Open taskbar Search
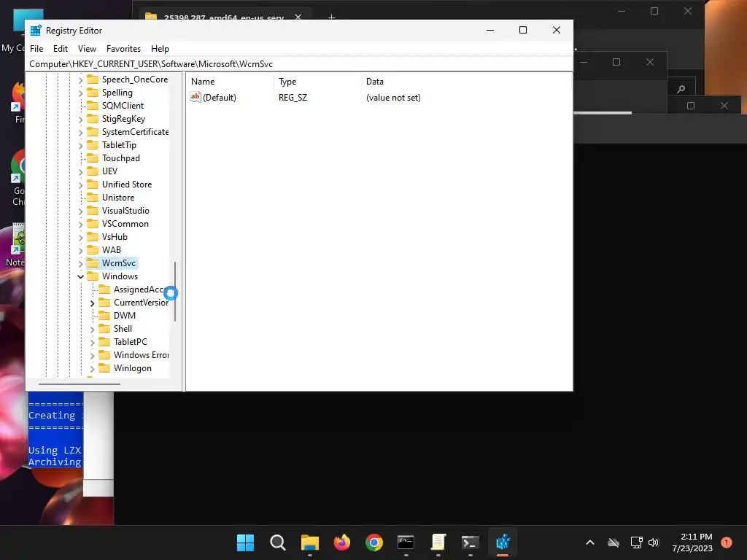The width and height of the screenshot is (747, 560). pos(278,542)
